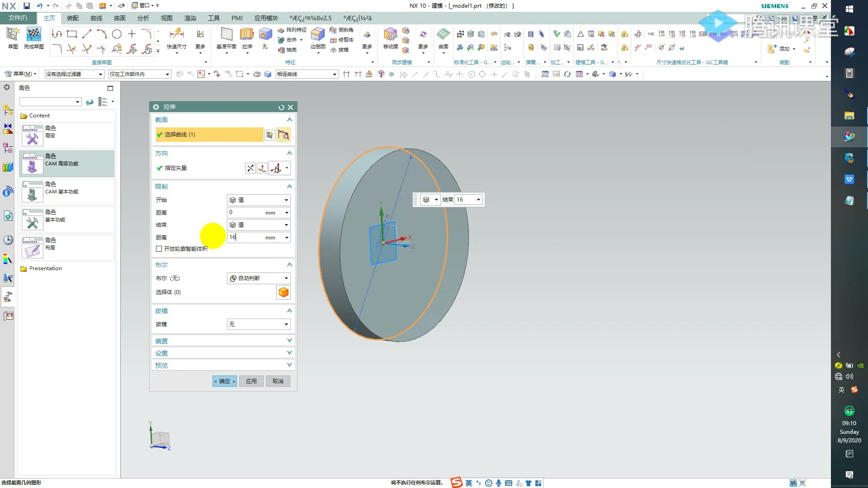Click the Edge Blend icon in the ribbon

tap(318, 34)
